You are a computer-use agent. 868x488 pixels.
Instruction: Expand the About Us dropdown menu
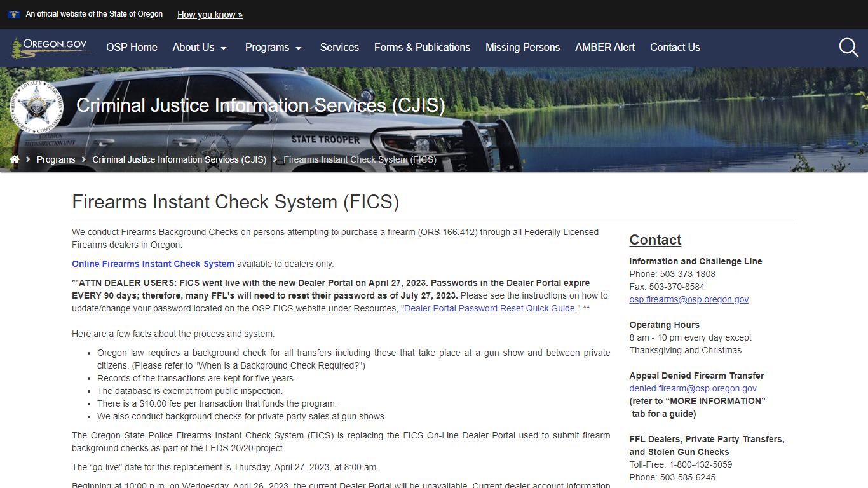coord(200,48)
